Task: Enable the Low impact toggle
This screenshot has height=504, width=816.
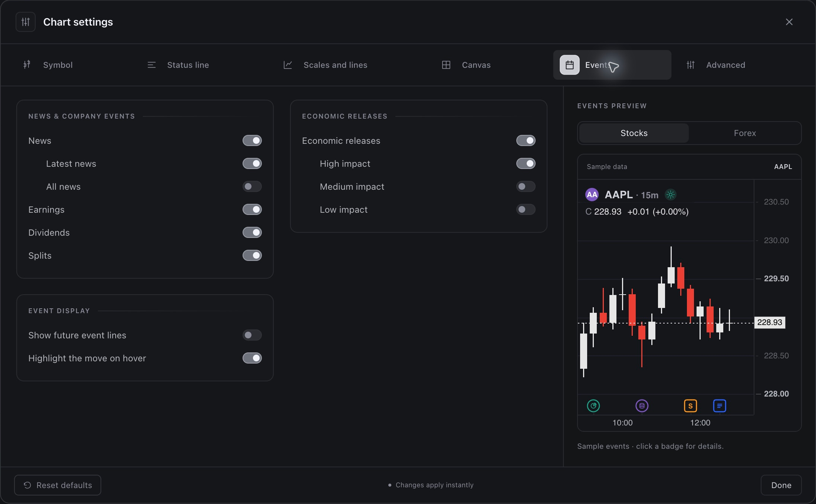Action: tap(526, 209)
